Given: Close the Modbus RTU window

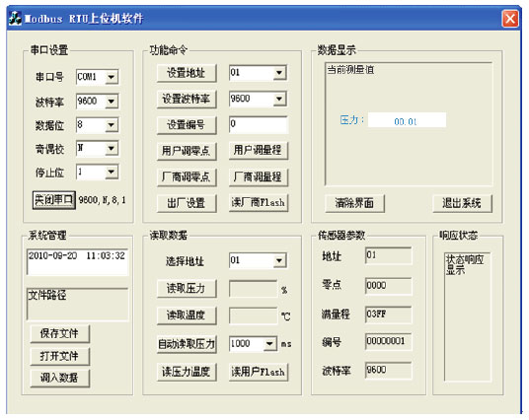Looking at the screenshot, I should pyautogui.click(x=510, y=18).
